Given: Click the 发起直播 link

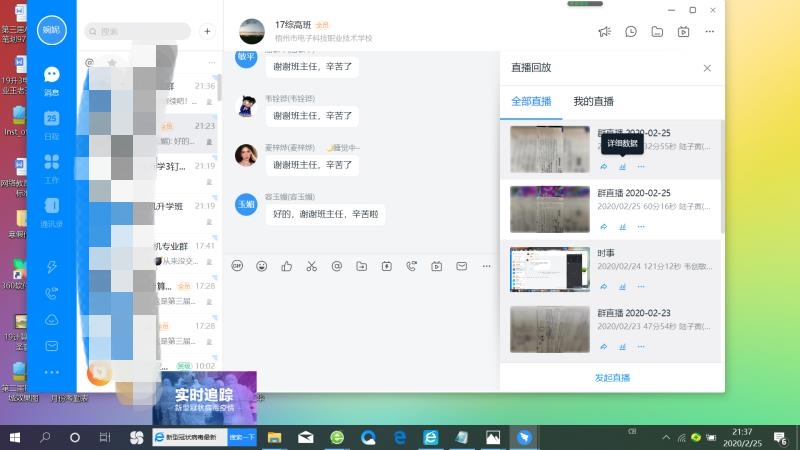Looking at the screenshot, I should tap(612, 378).
